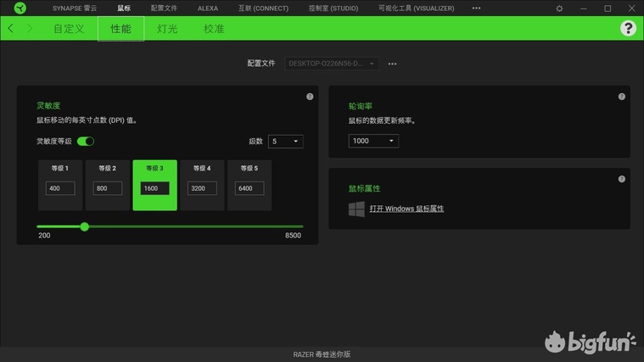Select sensitivity stage 等级 4
Image resolution: width=644 pixels, height=362 pixels.
click(202, 185)
